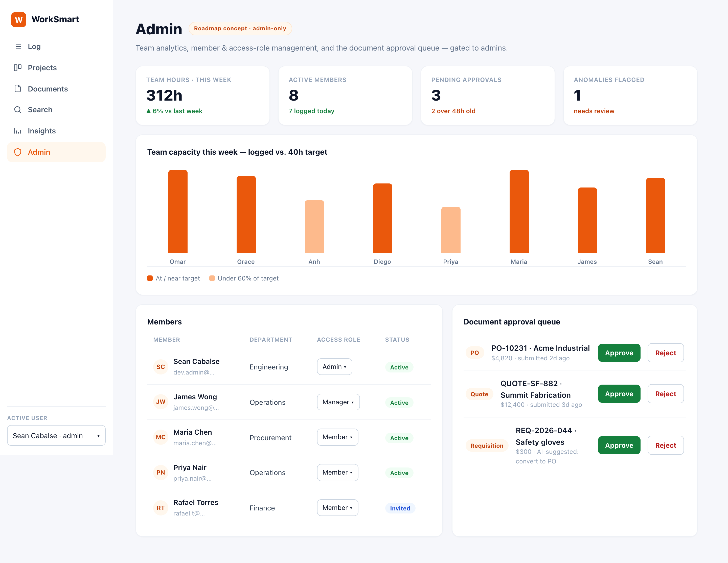Open Rafael Torres's Member role dropdown
Image resolution: width=728 pixels, height=563 pixels.
tap(337, 508)
